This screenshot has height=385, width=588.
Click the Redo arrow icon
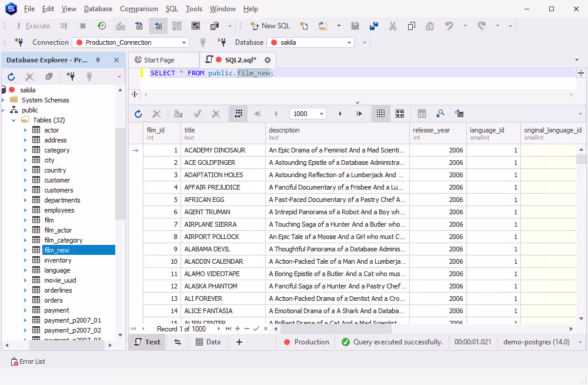pyautogui.click(x=482, y=26)
